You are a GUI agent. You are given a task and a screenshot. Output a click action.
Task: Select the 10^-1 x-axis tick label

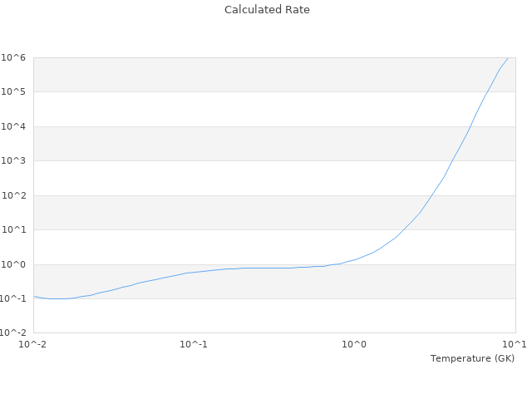[x=194, y=344]
